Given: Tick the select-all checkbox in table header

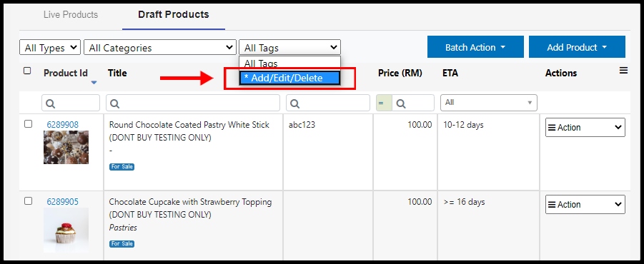Looking at the screenshot, I should tap(27, 71).
